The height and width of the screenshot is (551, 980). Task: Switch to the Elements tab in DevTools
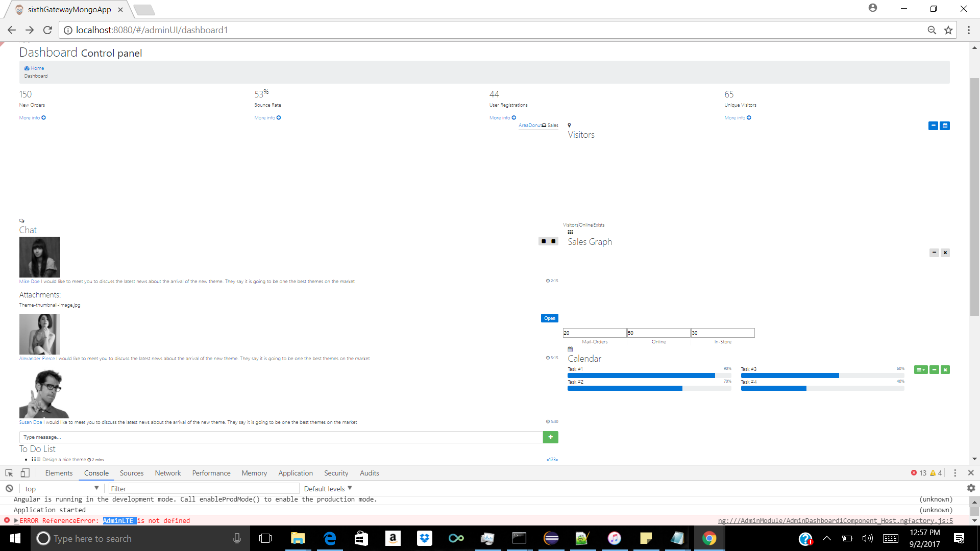coord(59,473)
